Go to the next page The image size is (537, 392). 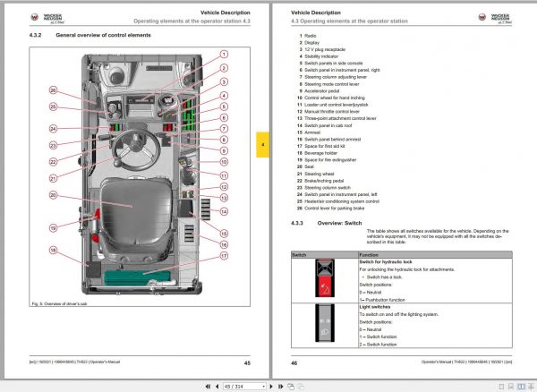(271, 386)
